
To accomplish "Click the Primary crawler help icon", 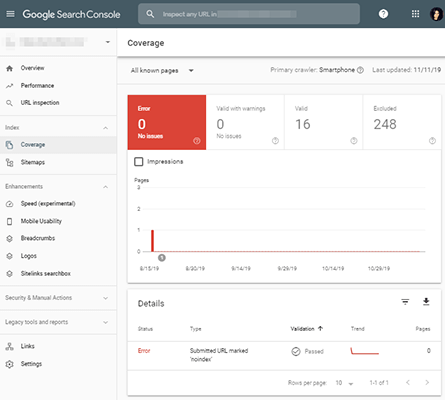I will point(360,70).
